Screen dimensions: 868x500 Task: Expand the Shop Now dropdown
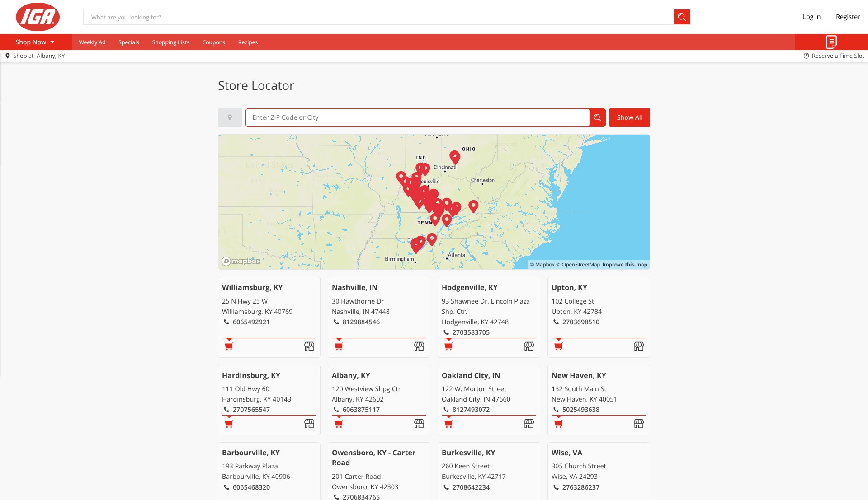(35, 42)
